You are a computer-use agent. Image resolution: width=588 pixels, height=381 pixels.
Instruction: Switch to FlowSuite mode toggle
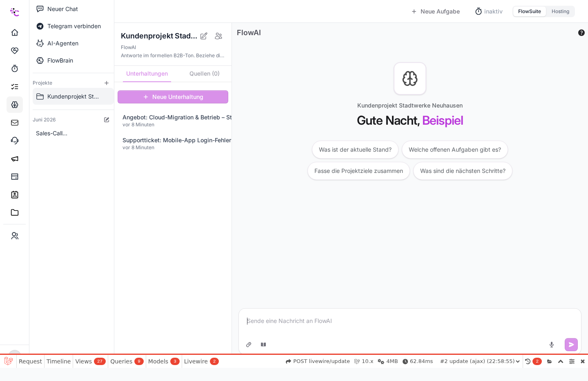[x=530, y=11]
